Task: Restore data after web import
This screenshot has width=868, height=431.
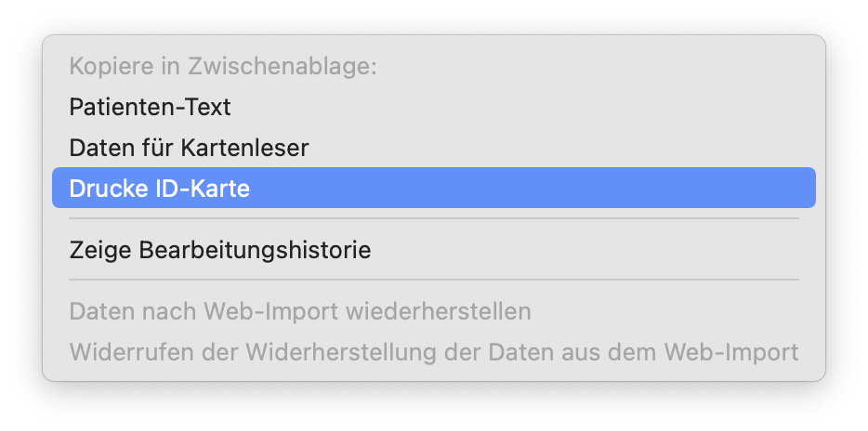Action: tap(299, 310)
